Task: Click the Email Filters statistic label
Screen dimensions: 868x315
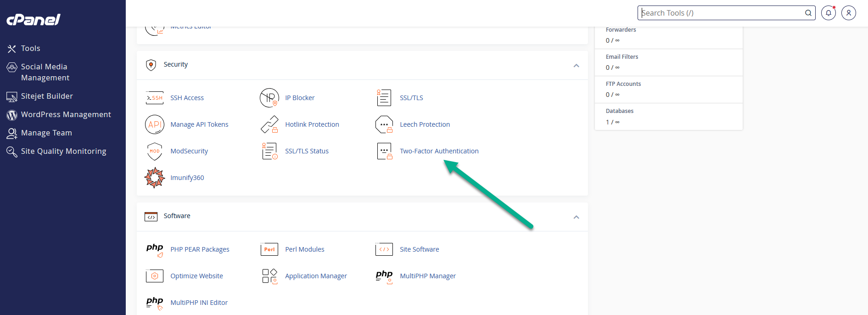Action: pyautogui.click(x=622, y=57)
